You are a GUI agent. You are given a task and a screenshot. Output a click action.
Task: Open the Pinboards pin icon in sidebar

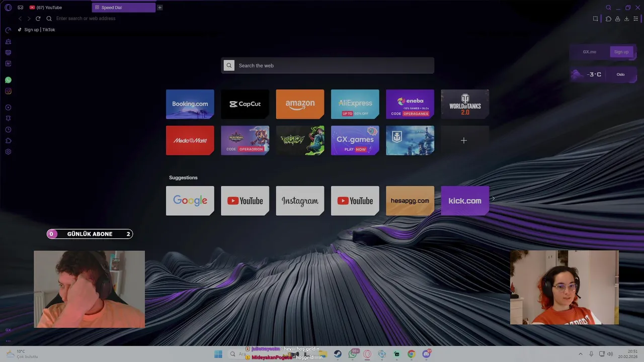pyautogui.click(x=8, y=119)
